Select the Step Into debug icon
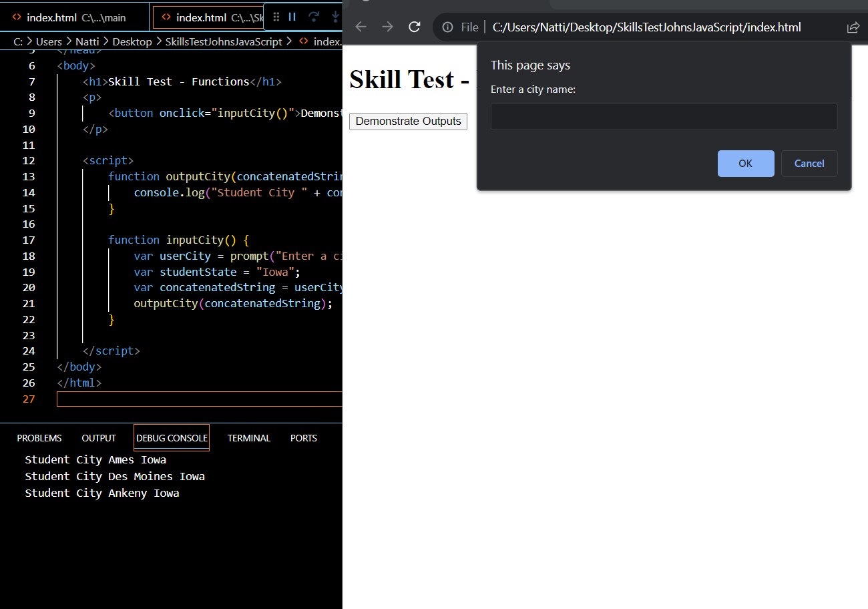The image size is (868, 609). pos(335,17)
